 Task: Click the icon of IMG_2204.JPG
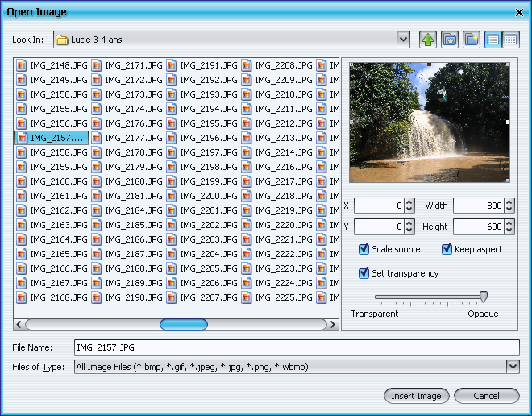pos(172,254)
